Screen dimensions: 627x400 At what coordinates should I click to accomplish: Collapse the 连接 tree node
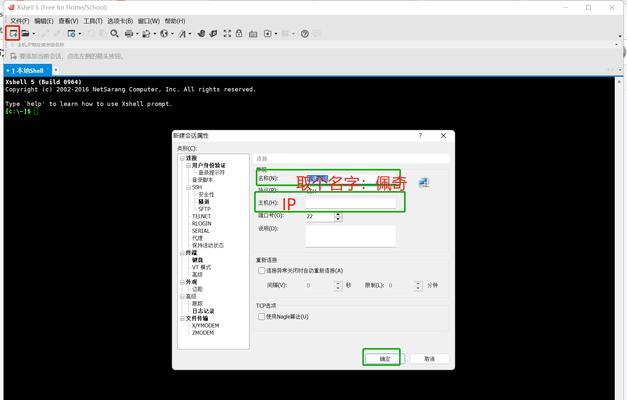pyautogui.click(x=182, y=158)
